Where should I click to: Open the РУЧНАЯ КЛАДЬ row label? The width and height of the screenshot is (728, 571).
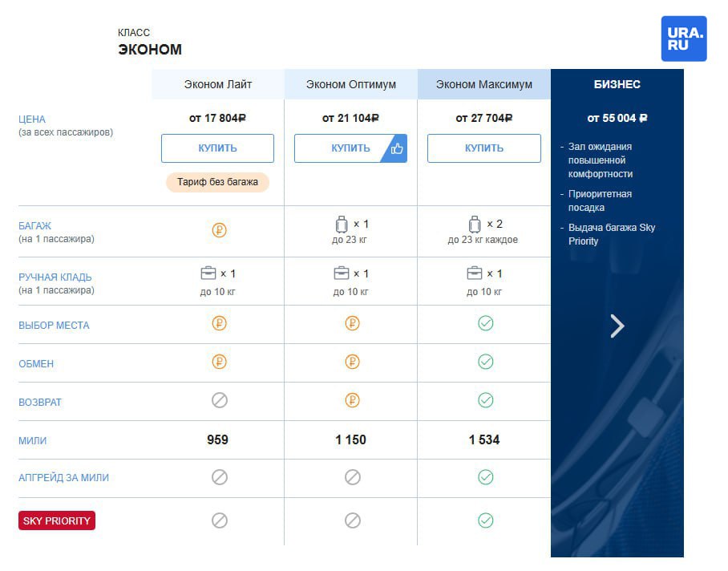click(x=55, y=277)
